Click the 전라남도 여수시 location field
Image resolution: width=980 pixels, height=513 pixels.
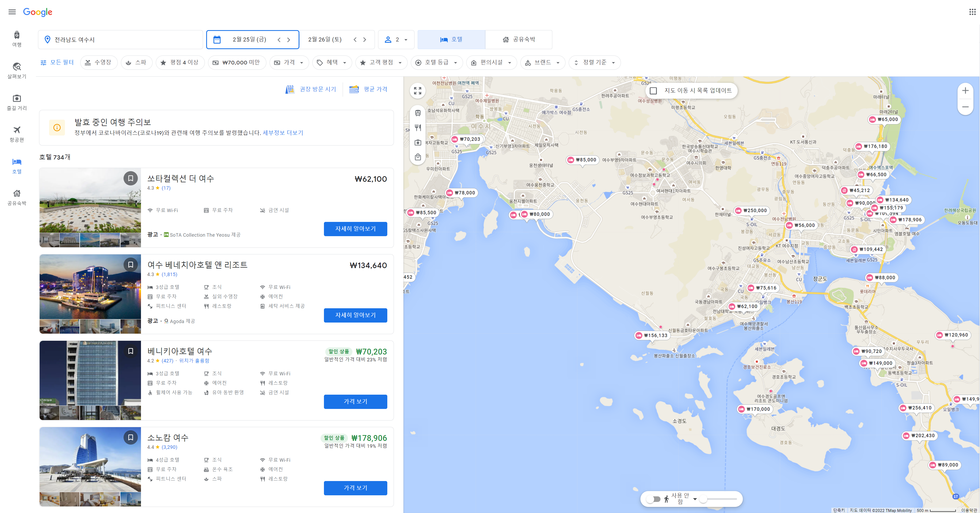point(120,40)
